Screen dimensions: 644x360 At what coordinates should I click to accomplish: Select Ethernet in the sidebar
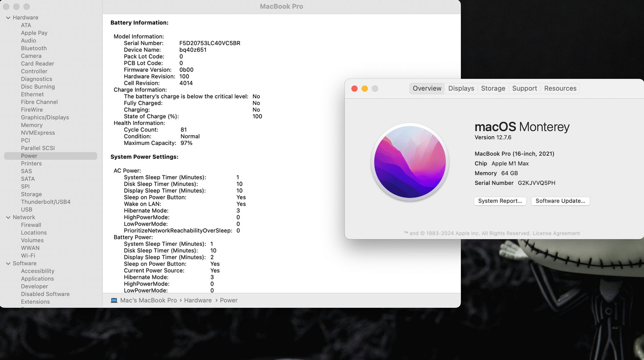[x=32, y=95]
